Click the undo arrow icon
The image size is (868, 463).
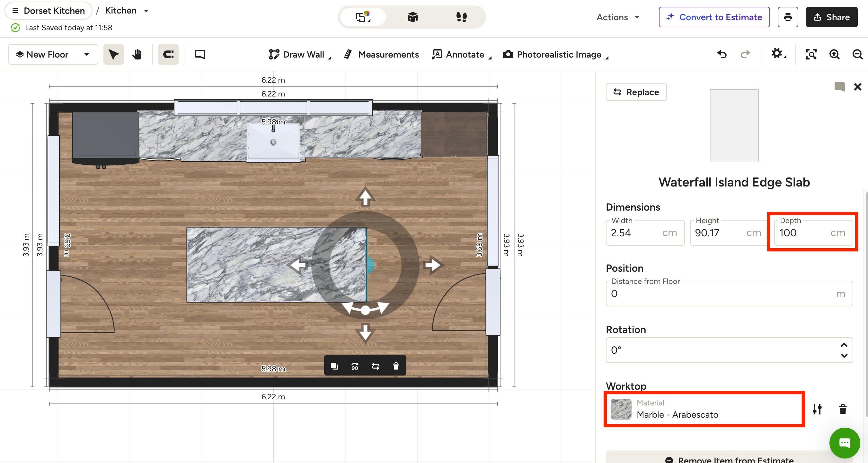(x=722, y=54)
